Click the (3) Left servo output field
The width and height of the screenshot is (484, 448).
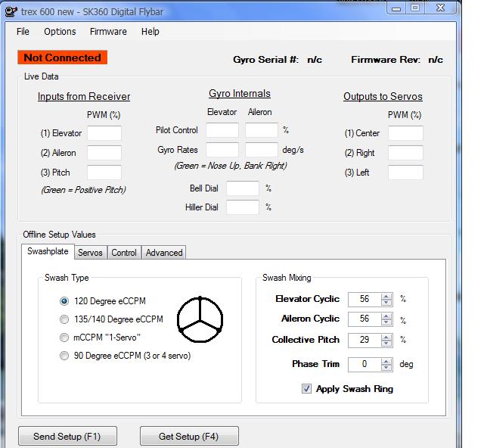405,173
